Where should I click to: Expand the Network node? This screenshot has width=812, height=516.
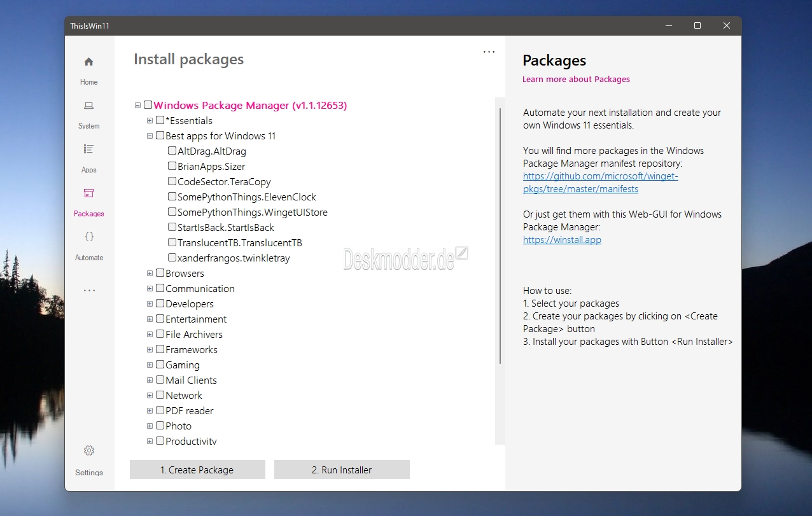[150, 395]
